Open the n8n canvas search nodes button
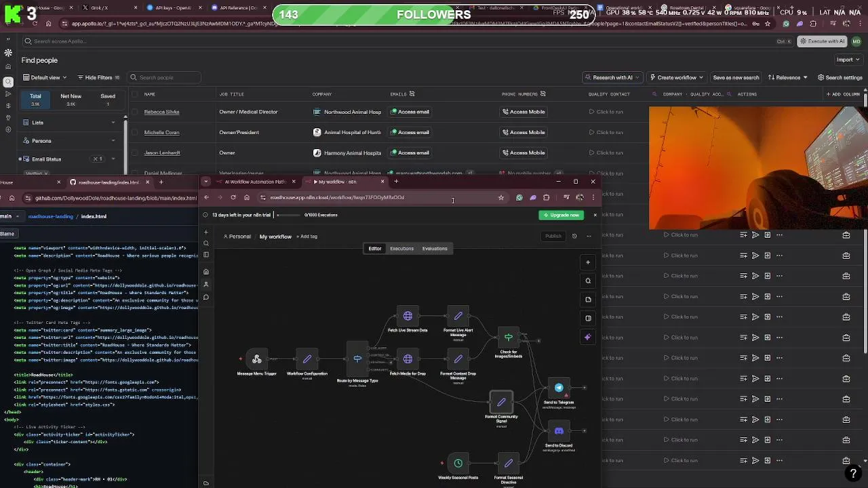Viewport: 868px width, 488px height. (x=588, y=281)
